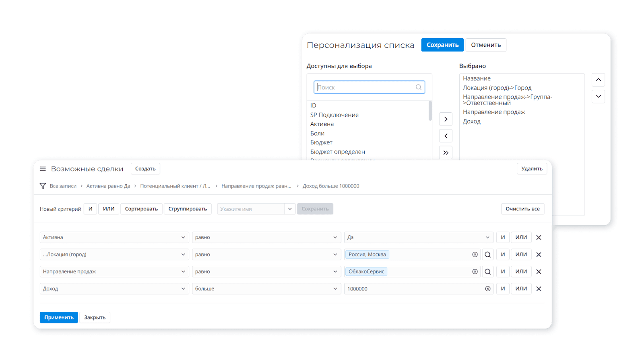Select SP Подключение in available fields

pyautogui.click(x=334, y=115)
